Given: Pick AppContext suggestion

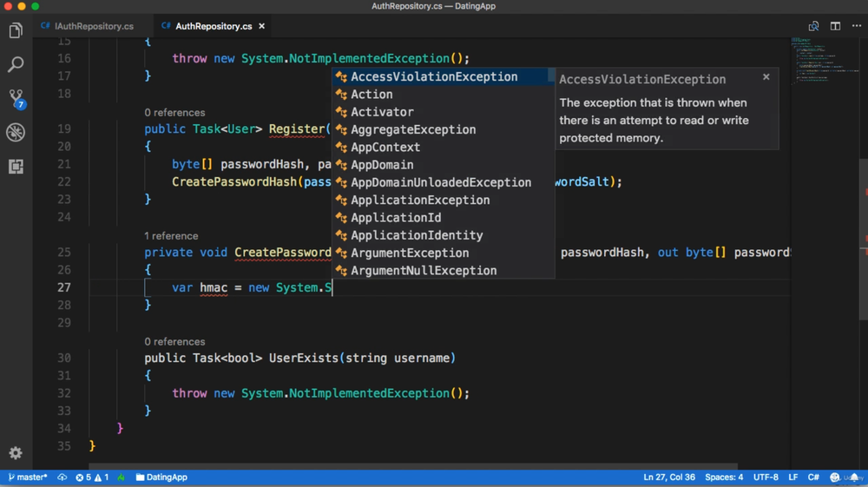Looking at the screenshot, I should click(443, 148).
